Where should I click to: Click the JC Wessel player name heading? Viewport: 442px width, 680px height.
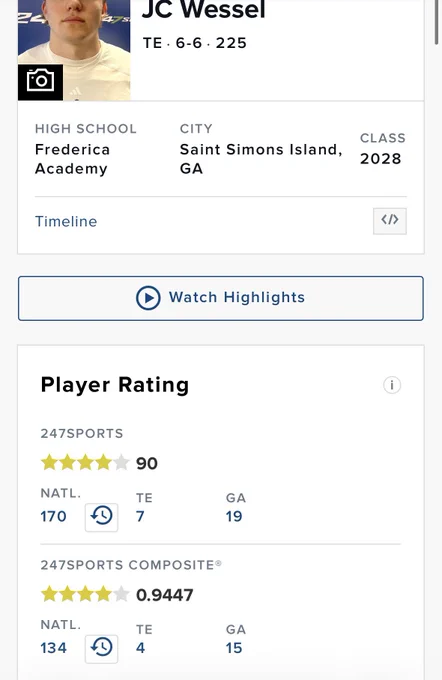(204, 10)
